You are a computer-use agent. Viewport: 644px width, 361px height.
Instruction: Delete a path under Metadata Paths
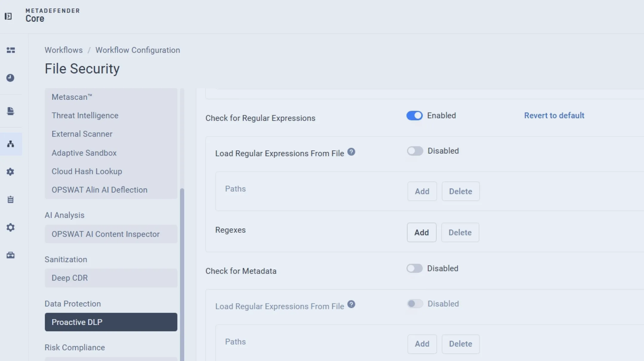click(461, 344)
